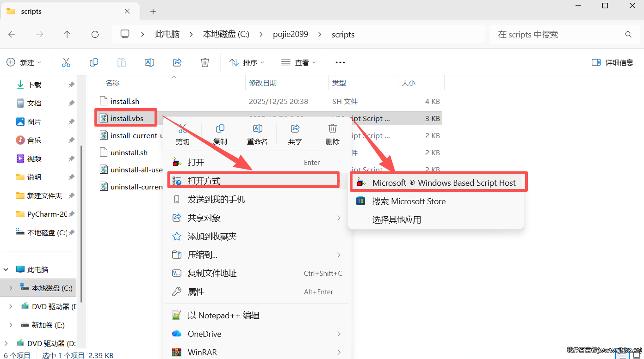
Task: Click 发送到我的手机 menu entry
Action: (257, 199)
